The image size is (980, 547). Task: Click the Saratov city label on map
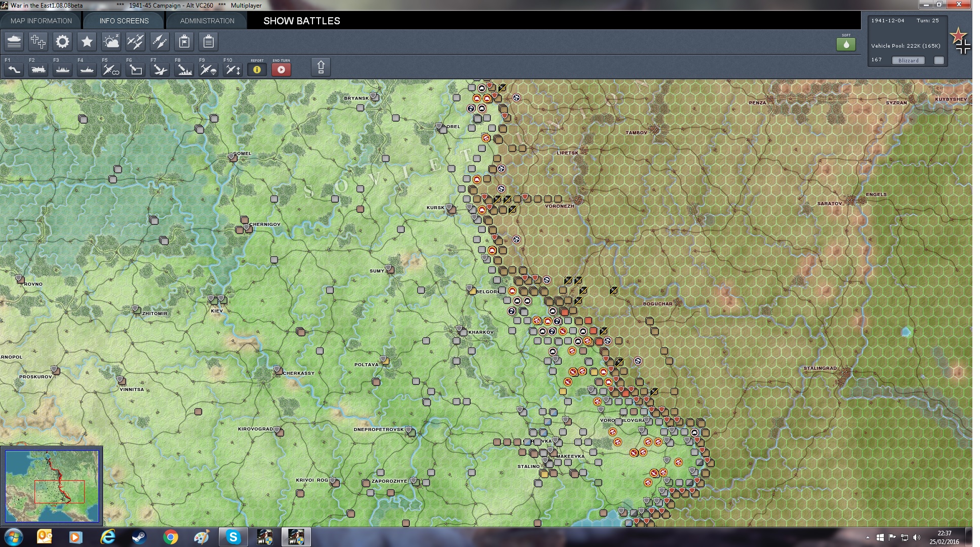pos(830,204)
